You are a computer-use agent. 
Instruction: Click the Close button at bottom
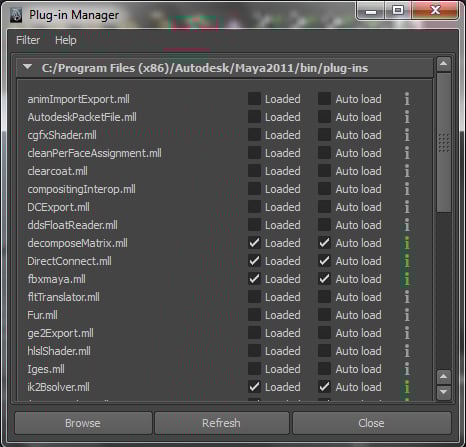click(x=371, y=423)
